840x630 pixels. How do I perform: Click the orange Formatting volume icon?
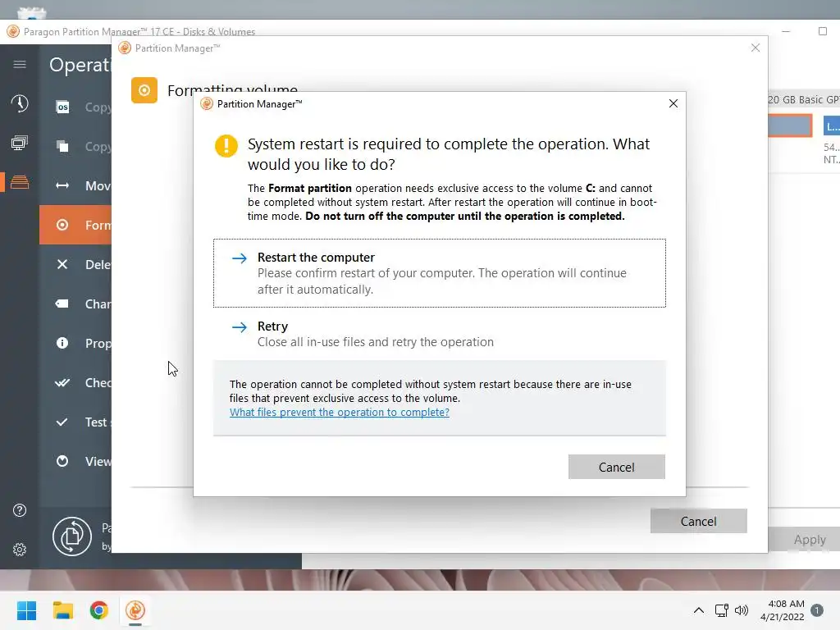[x=144, y=90]
